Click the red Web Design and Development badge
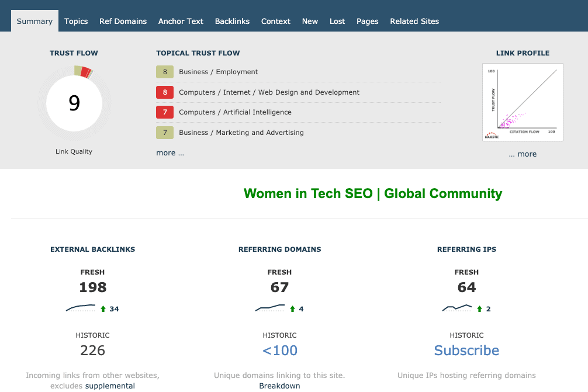 (165, 92)
